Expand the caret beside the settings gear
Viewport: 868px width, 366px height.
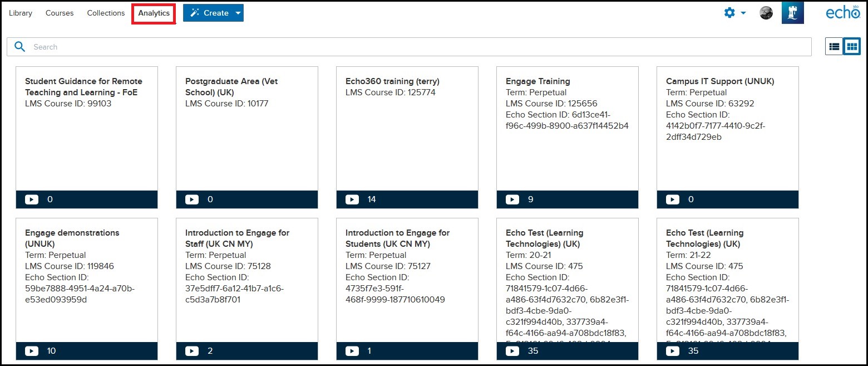[x=743, y=13]
